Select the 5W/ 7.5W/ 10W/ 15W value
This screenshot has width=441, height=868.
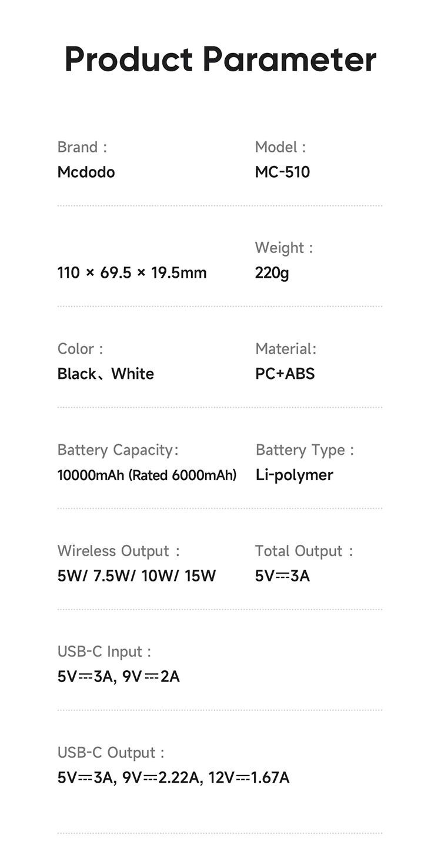coord(136,576)
